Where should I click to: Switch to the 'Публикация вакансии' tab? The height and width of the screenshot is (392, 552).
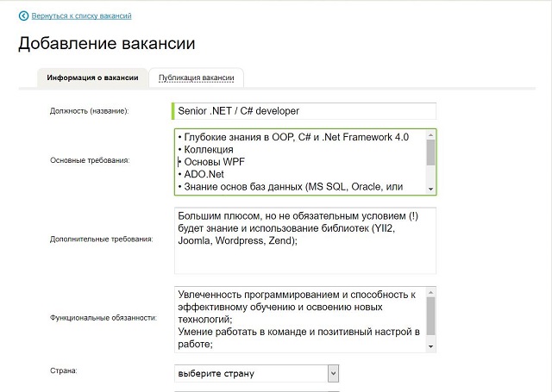196,78
